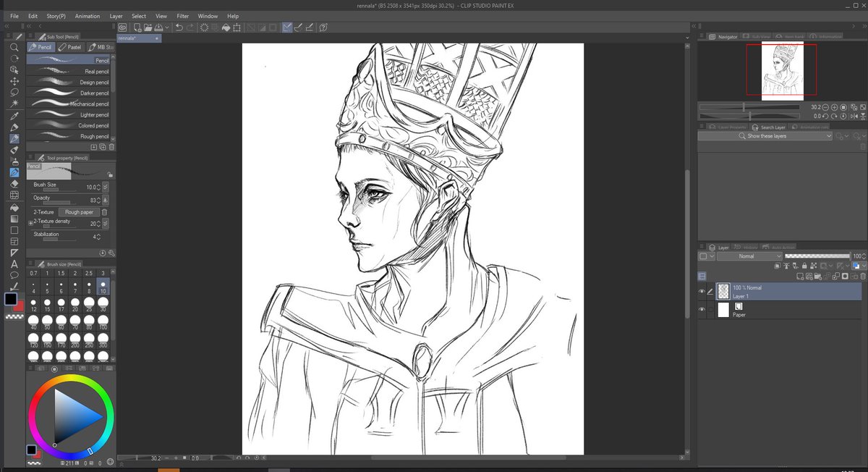Click zoom out icon in Navigator panel
Viewport: 868px width, 472px height.
(x=826, y=106)
